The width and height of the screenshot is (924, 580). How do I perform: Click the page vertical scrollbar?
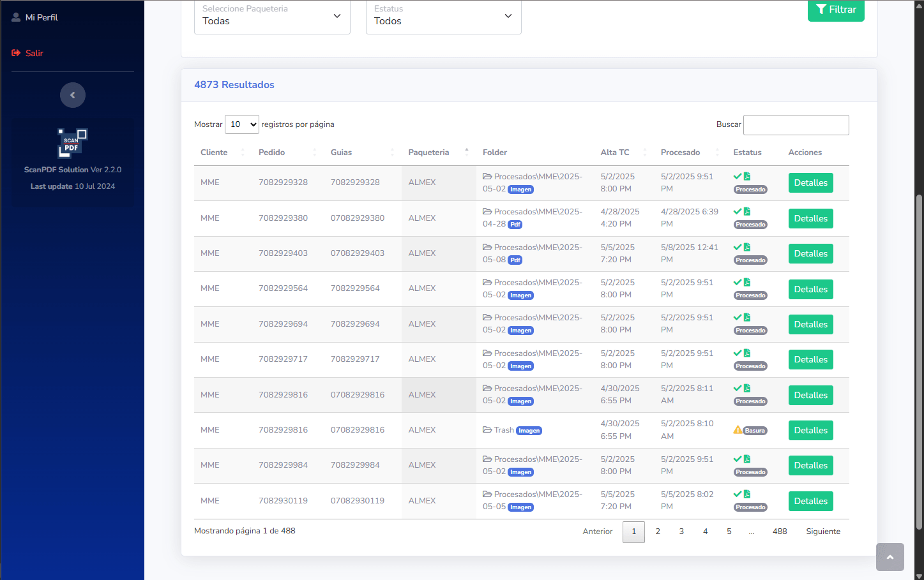920,362
